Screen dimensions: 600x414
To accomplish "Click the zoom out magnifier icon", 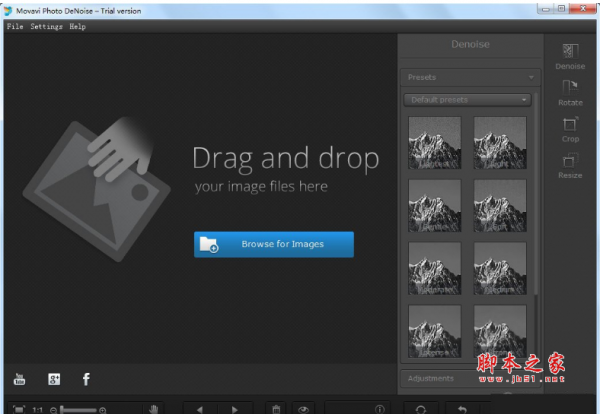I will point(54,410).
